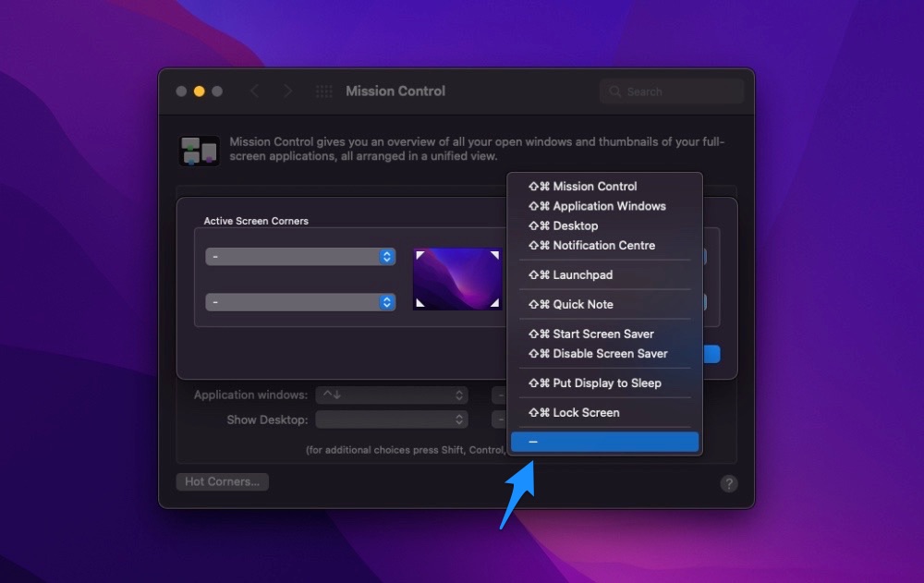Click the "Active Screen Corners" heading
This screenshot has width=924, height=583.
256,221
